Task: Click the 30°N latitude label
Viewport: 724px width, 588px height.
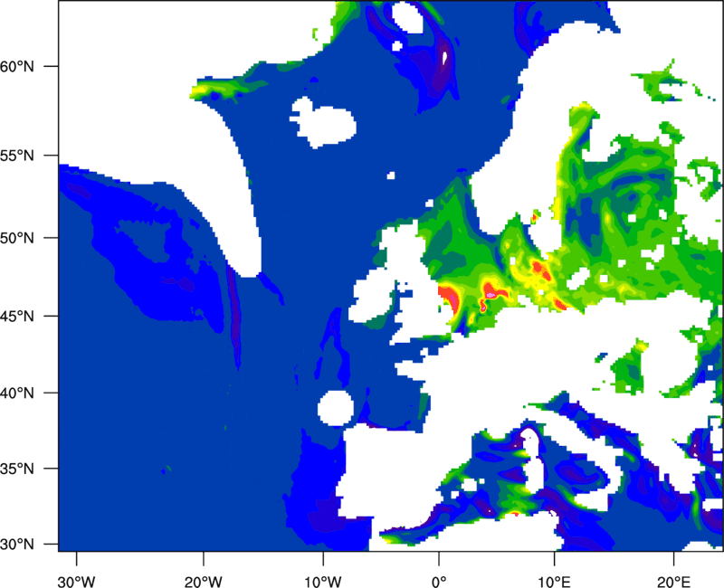Action: (17, 545)
